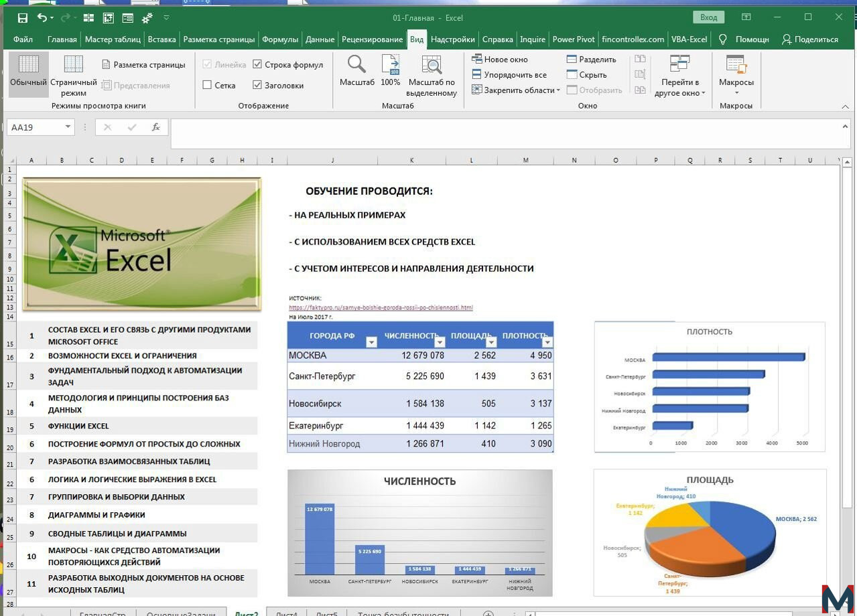Open the faktypro.ru source hyperlink
This screenshot has height=616, width=857.
(x=381, y=307)
